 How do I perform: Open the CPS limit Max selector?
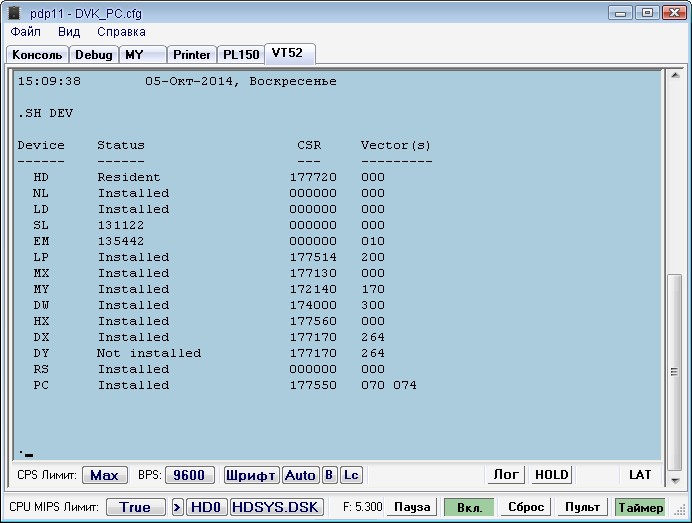pyautogui.click(x=105, y=475)
